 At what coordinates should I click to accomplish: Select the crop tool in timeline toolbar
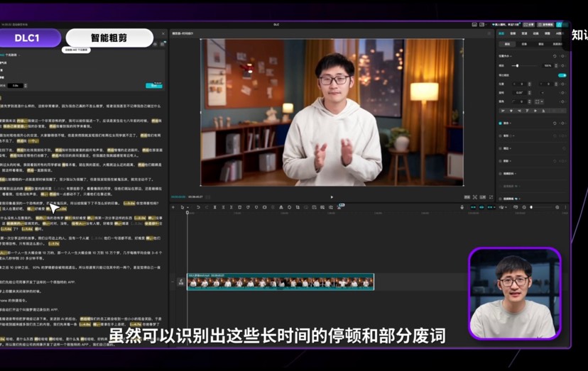298,207
